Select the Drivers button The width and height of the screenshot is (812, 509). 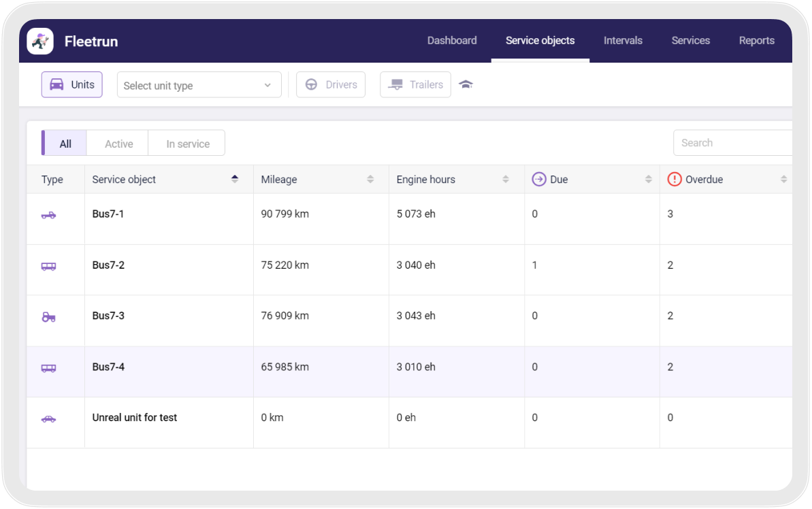(x=331, y=85)
